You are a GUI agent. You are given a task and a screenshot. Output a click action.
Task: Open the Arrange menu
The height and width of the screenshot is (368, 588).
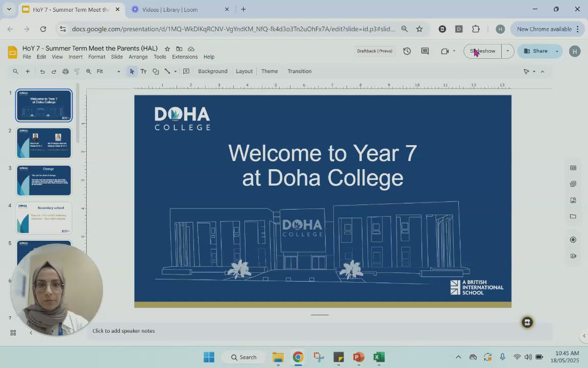pyautogui.click(x=138, y=57)
